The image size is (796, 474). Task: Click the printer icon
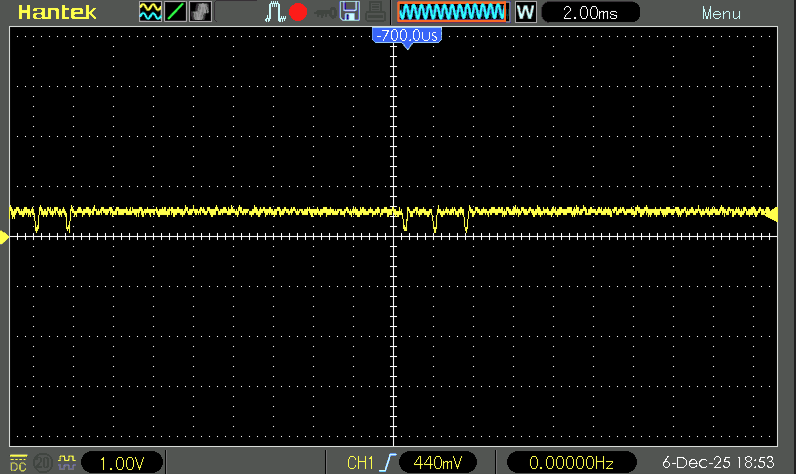[373, 13]
